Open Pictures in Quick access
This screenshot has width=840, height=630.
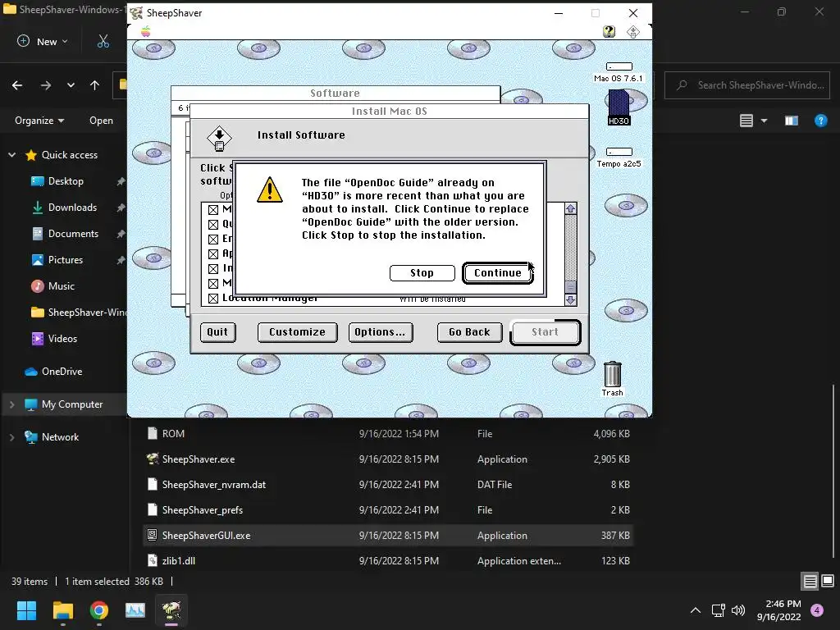(x=66, y=260)
